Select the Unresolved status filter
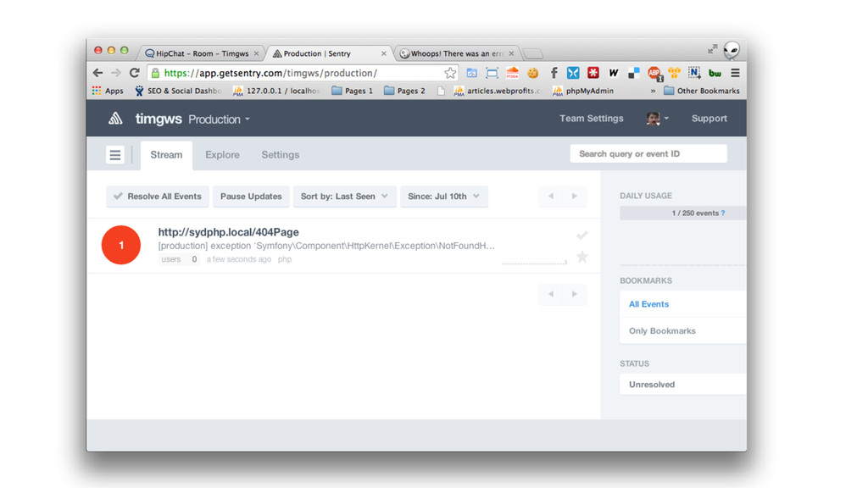868x488 pixels. 683,385
